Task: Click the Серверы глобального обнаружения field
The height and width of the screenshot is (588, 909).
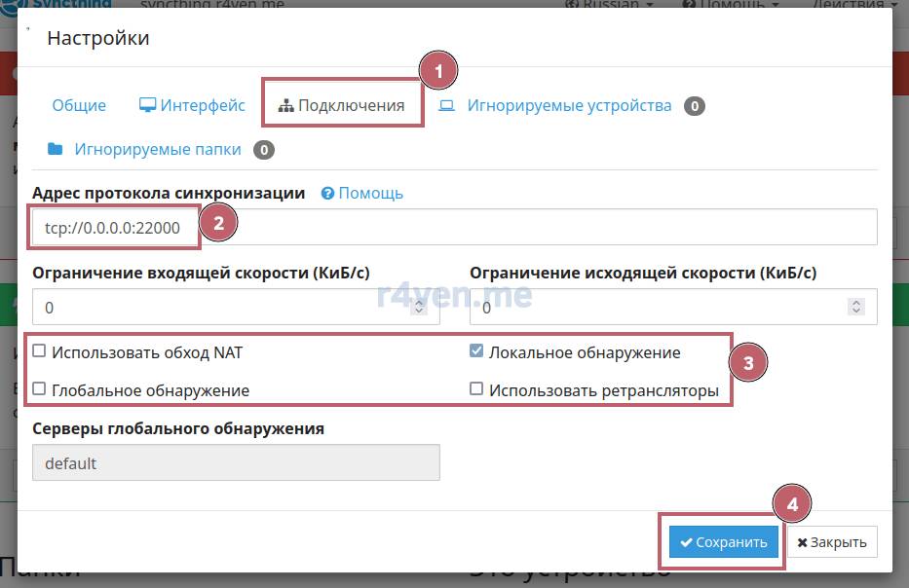Action: click(x=236, y=463)
